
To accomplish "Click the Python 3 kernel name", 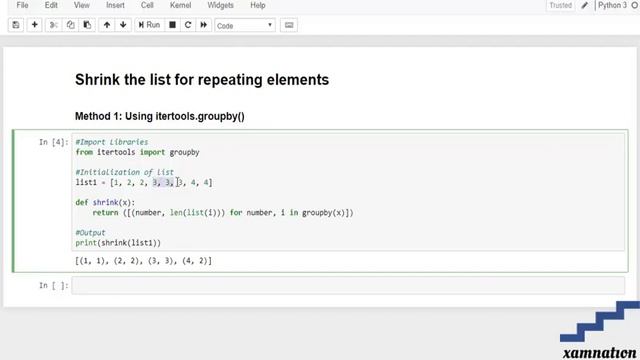I will pos(612,5).
